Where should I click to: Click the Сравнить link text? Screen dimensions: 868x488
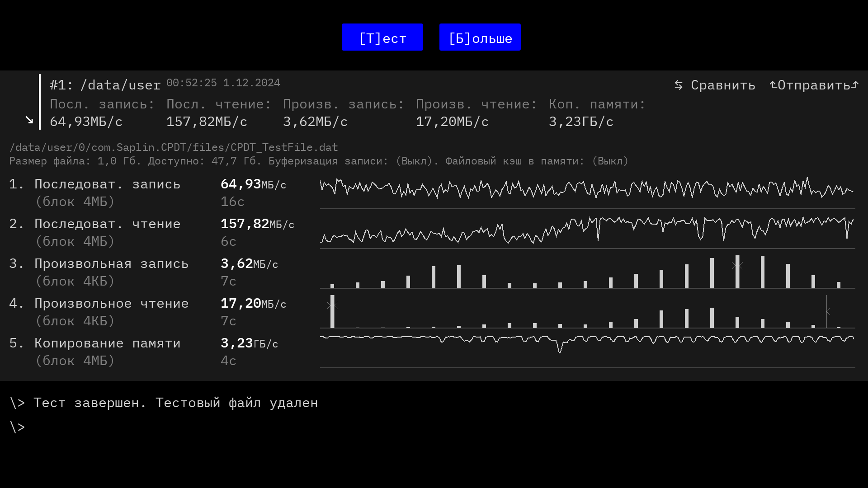tap(723, 85)
